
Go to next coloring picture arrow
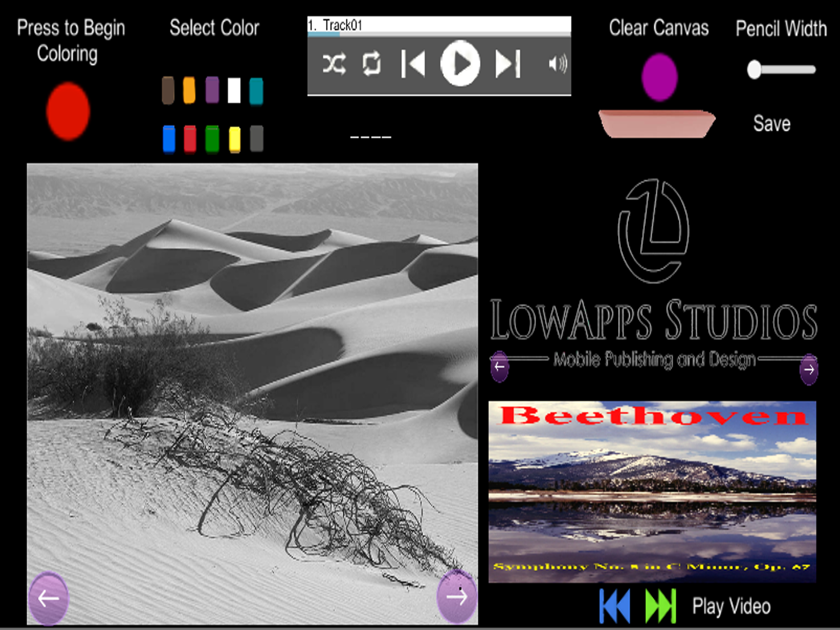[457, 597]
